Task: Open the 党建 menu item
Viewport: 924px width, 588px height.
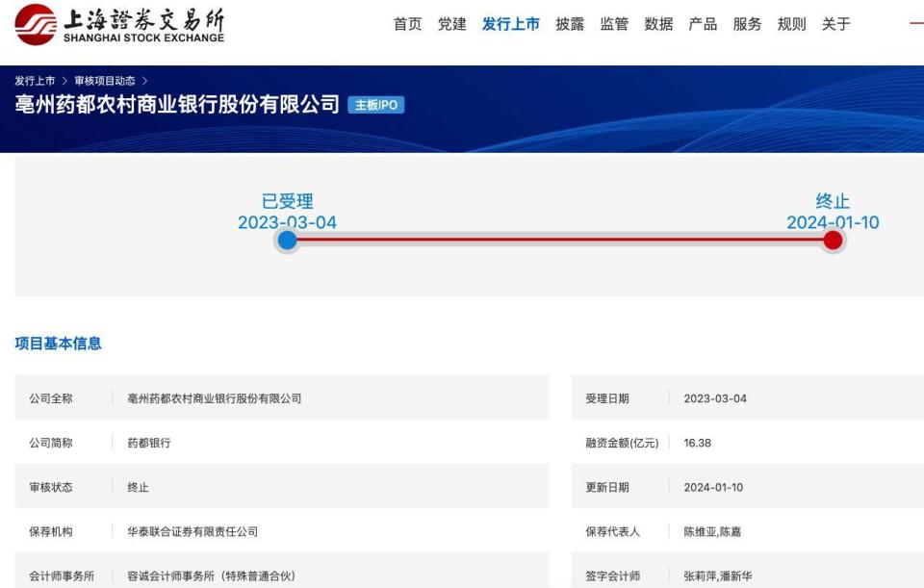Action: [451, 23]
